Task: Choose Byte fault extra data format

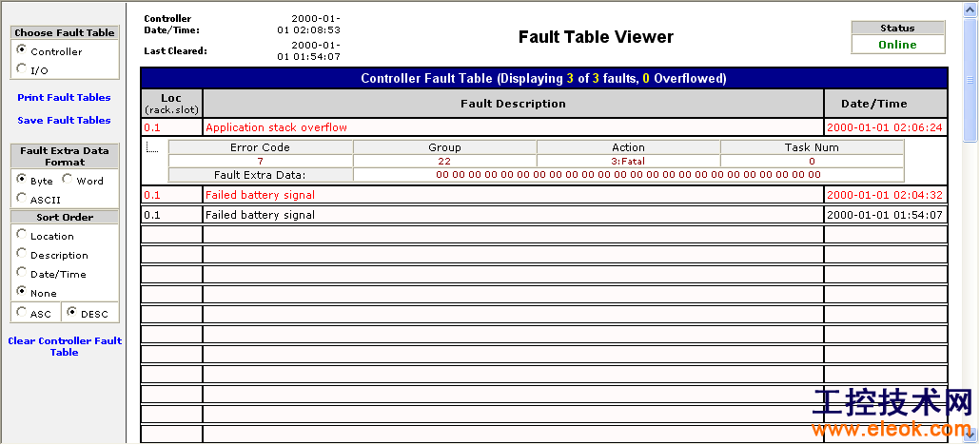Action: tap(22, 179)
